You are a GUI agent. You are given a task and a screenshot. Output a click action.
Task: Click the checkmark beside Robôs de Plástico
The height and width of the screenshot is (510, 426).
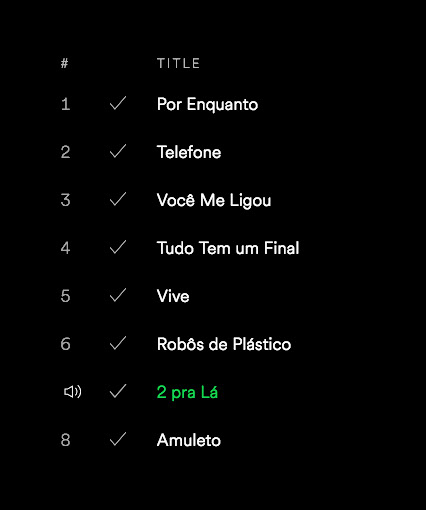click(x=118, y=343)
